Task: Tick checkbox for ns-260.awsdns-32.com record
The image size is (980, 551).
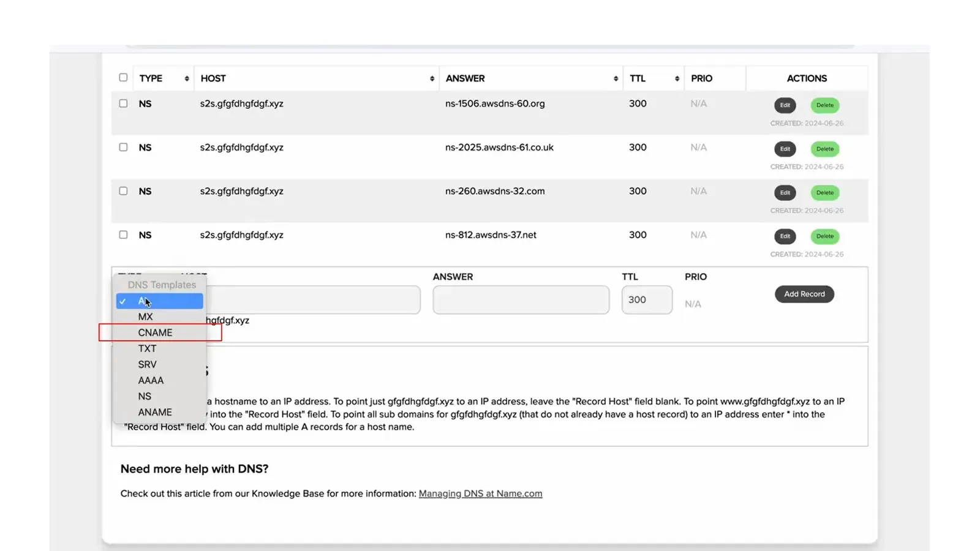Action: [123, 191]
